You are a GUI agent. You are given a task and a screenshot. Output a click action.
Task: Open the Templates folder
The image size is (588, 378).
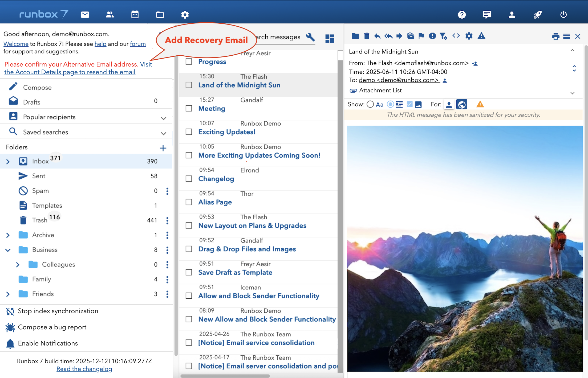coord(47,206)
